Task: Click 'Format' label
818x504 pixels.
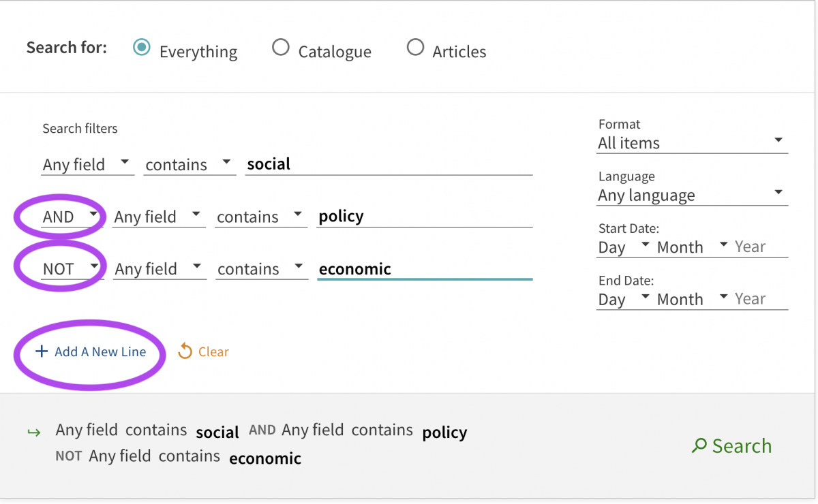Action: (619, 124)
